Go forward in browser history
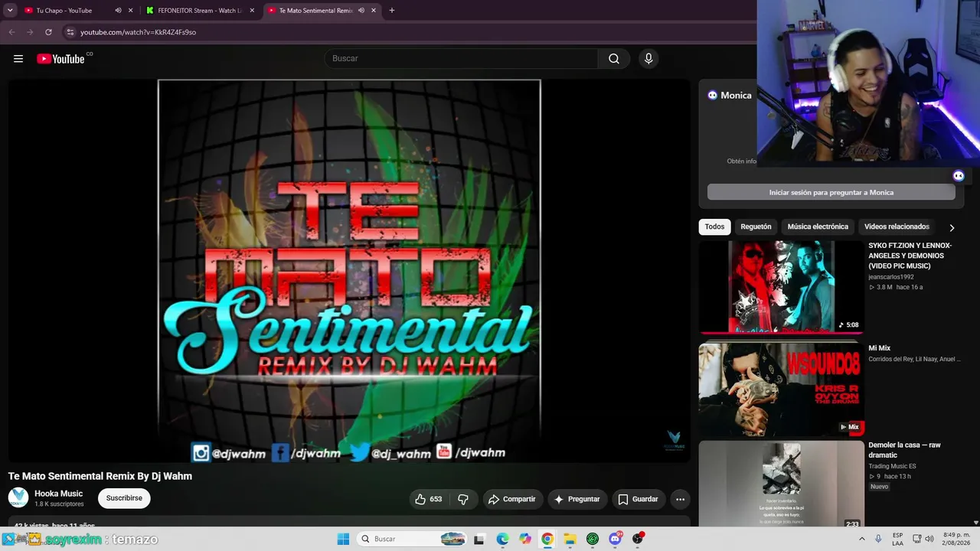This screenshot has width=980, height=551. pos(30,32)
